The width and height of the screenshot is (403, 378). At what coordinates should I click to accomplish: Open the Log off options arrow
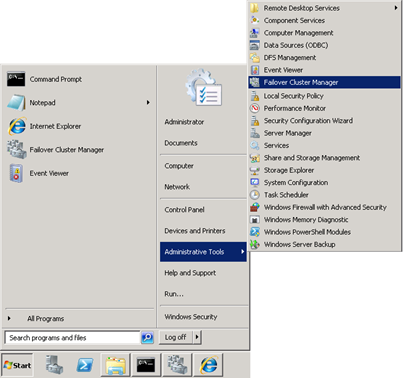pyautogui.click(x=197, y=337)
